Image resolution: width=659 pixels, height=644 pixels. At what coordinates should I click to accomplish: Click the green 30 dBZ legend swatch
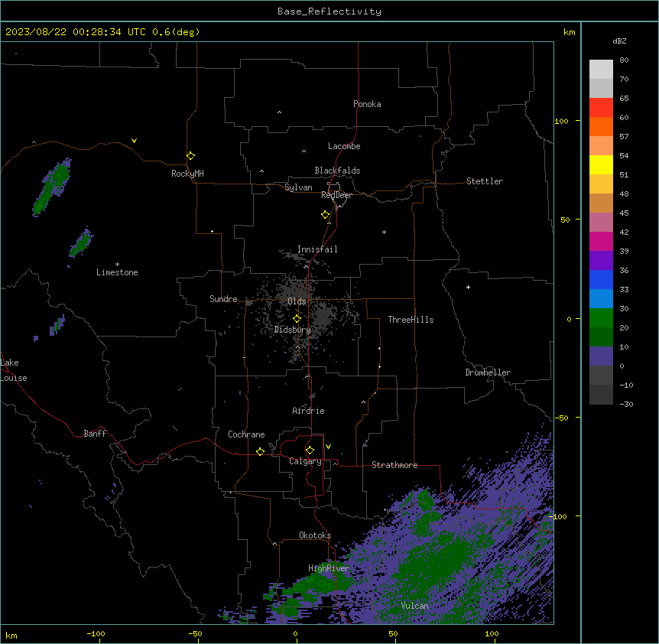[x=601, y=318]
